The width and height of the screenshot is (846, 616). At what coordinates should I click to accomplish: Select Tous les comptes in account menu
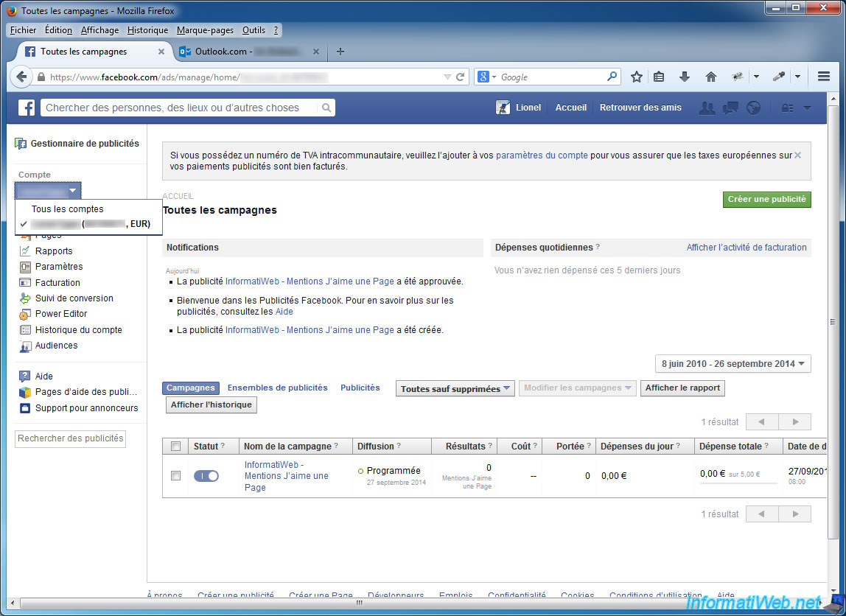point(68,209)
